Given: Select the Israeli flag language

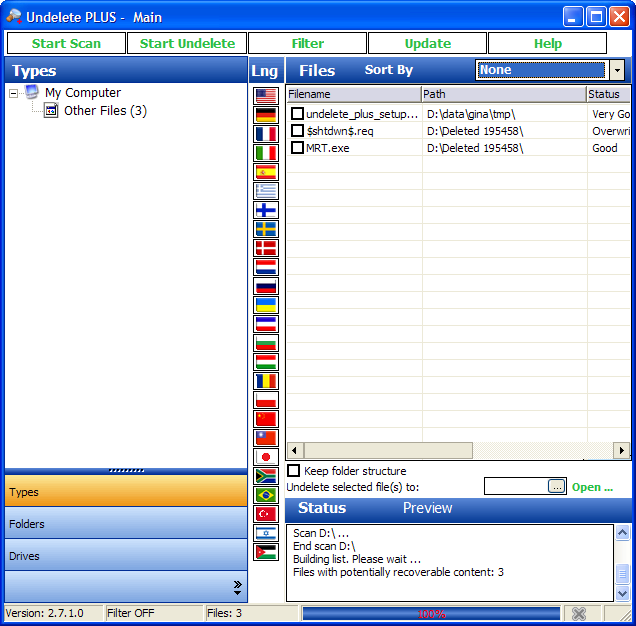Looking at the screenshot, I should coord(266,533).
